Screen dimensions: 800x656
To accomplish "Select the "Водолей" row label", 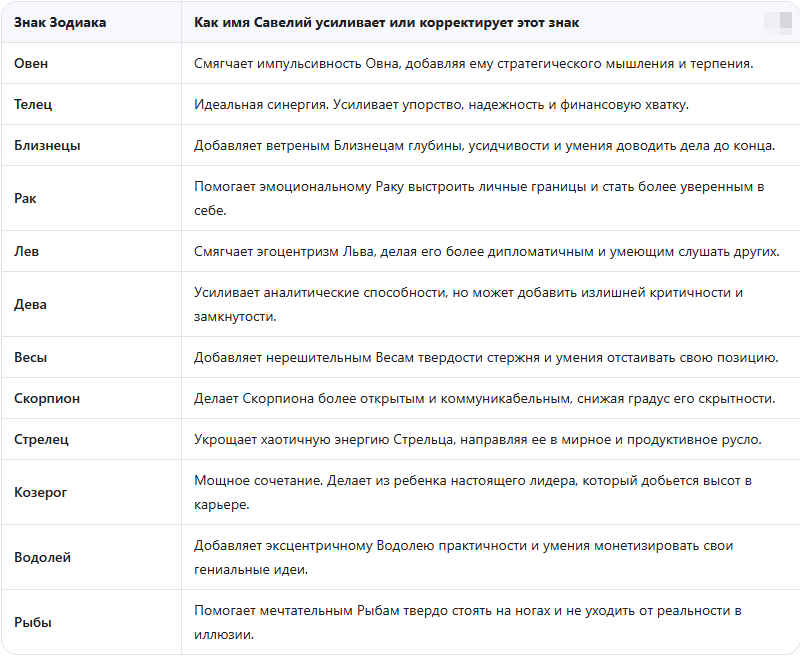I will click(x=42, y=557).
